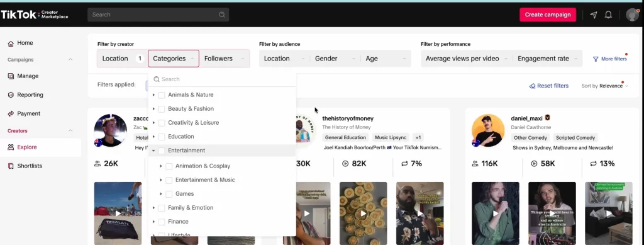Screen dimensions: 644x245
Task: Collapse the Entertainment category arrow
Action: (x=153, y=151)
